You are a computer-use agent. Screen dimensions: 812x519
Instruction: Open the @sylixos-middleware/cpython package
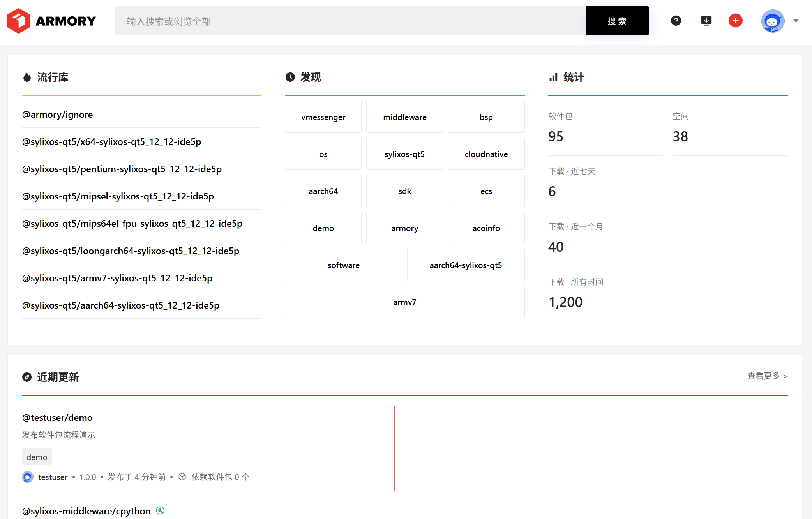coord(86,511)
